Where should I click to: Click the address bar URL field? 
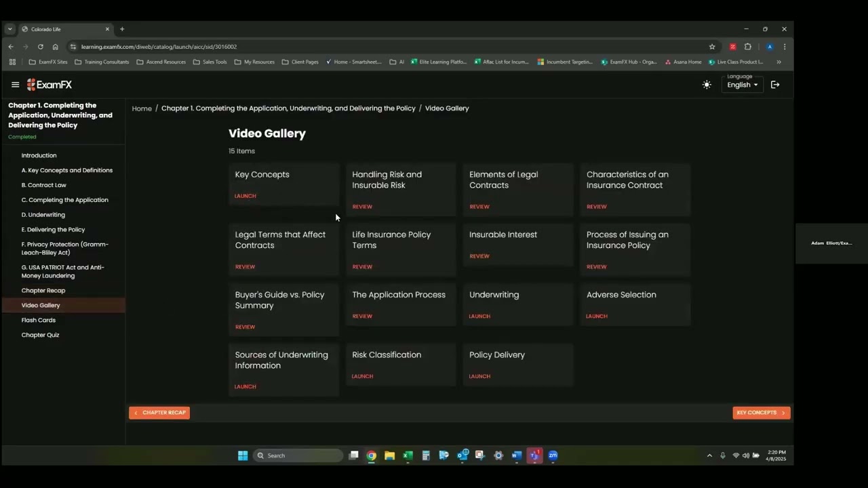(x=387, y=47)
